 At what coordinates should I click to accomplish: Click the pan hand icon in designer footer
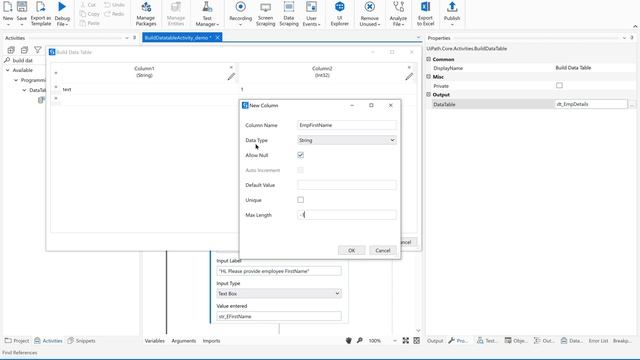point(349,340)
